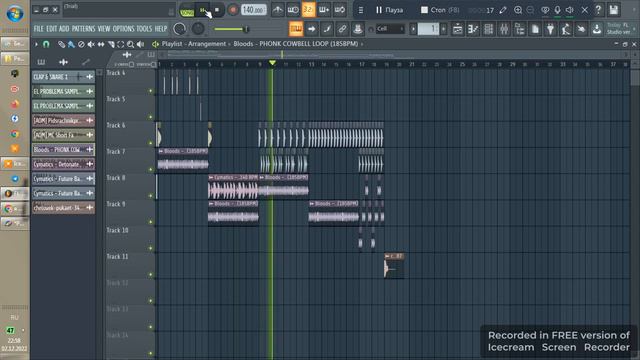Select Bloods - PHONK COW clip in picker

click(63, 150)
